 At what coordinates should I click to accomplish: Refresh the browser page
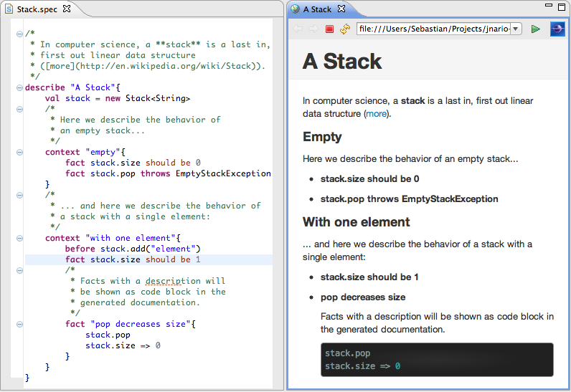(x=345, y=29)
